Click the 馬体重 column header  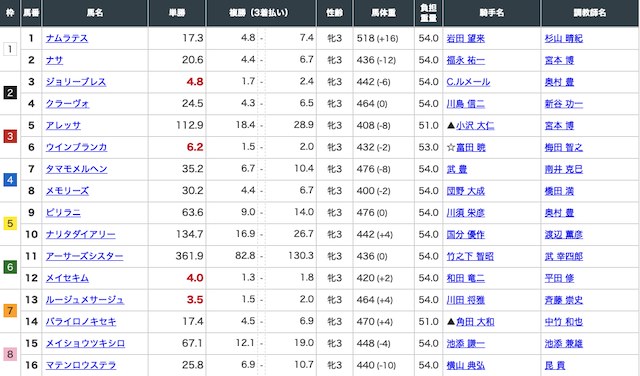coord(383,13)
